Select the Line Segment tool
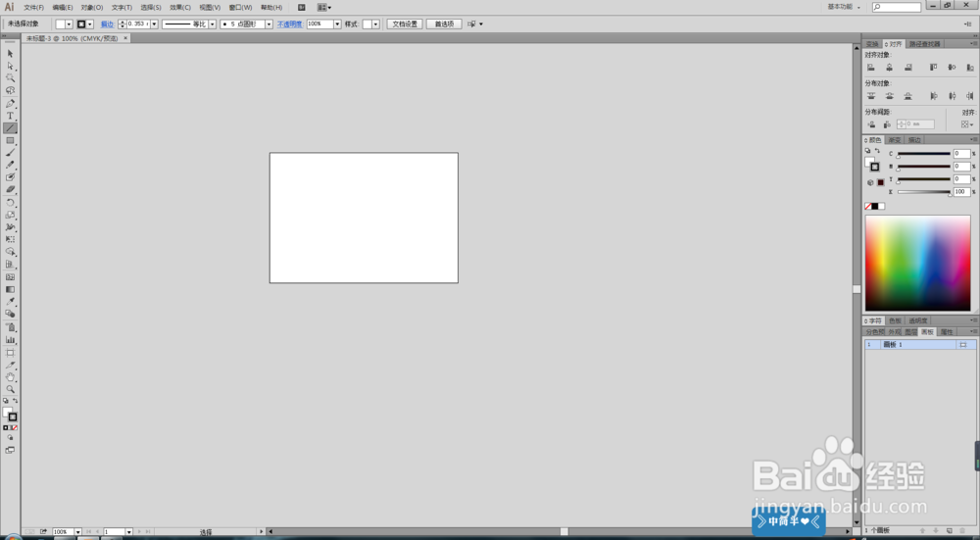 pos(10,128)
